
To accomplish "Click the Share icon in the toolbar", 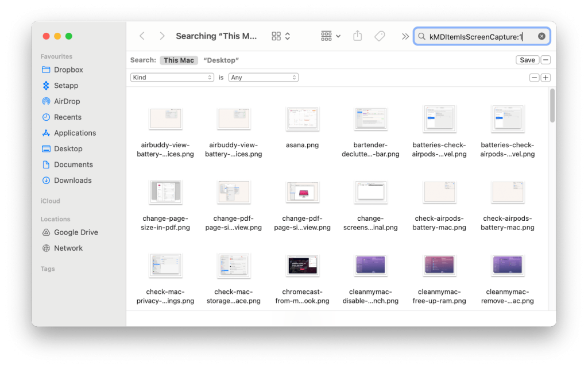I will coord(357,36).
